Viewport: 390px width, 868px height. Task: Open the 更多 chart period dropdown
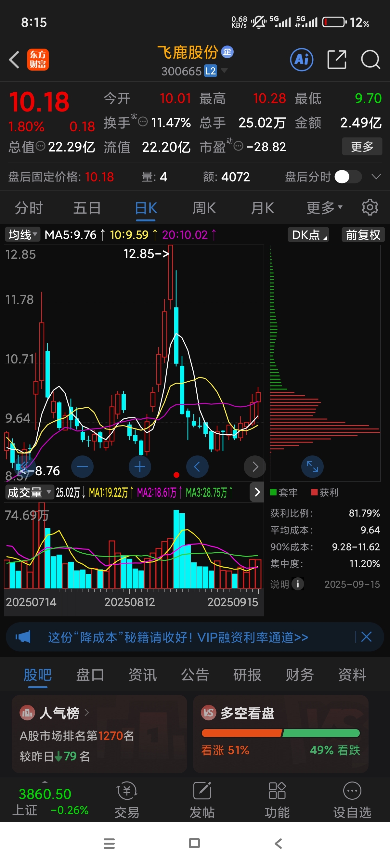coord(324,207)
